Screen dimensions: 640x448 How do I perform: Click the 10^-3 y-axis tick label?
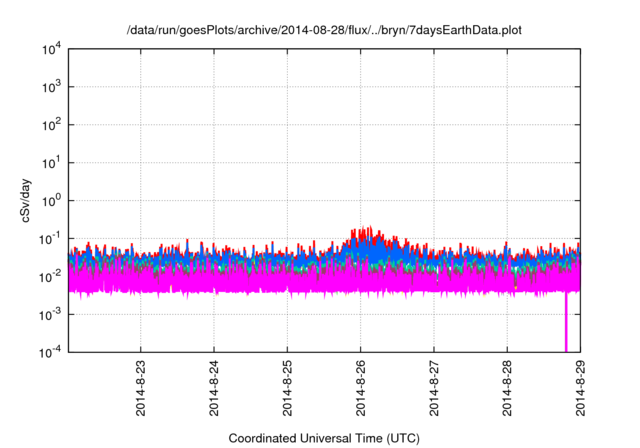pyautogui.click(x=50, y=315)
